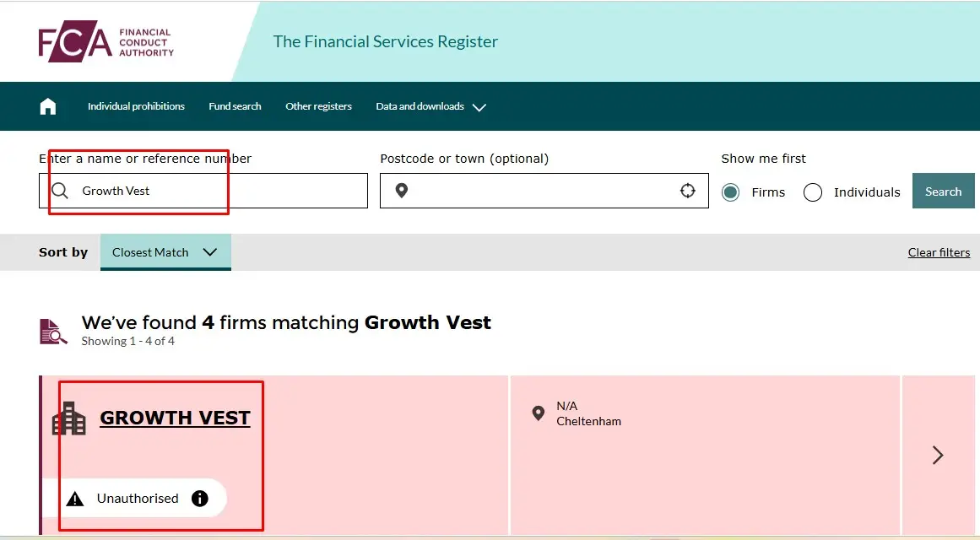Click the crosshair locate icon beside postcode field
Image resolution: width=980 pixels, height=540 pixels.
click(688, 191)
